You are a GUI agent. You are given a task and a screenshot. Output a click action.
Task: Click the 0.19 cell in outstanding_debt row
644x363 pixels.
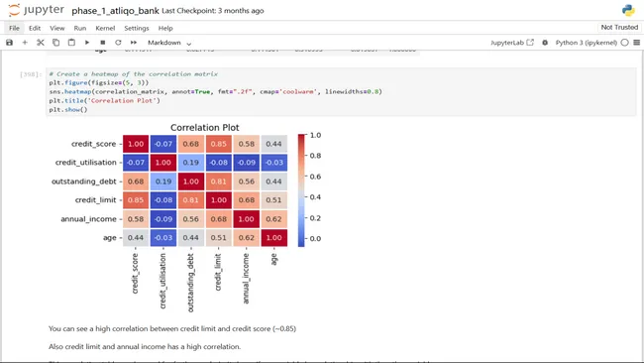(163, 181)
